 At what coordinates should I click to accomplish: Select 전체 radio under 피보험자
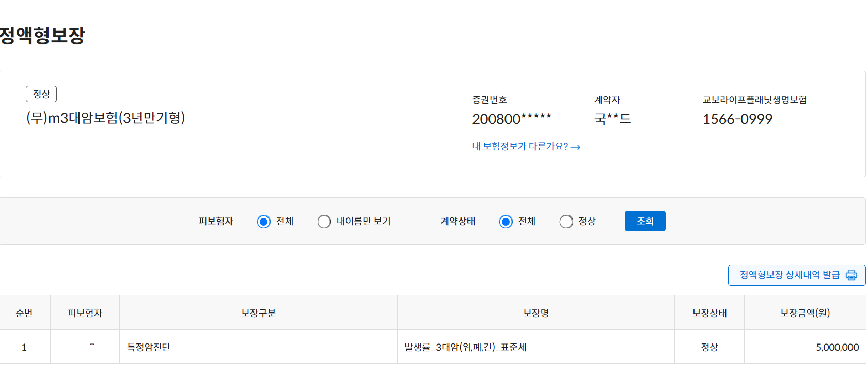coord(263,222)
